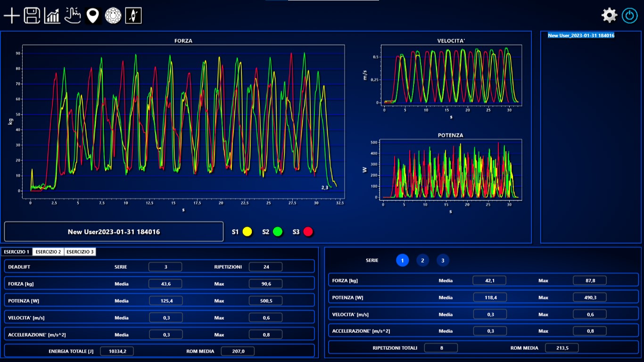Toggle the yellow S1 series indicator
The width and height of the screenshot is (644, 362).
point(247,232)
